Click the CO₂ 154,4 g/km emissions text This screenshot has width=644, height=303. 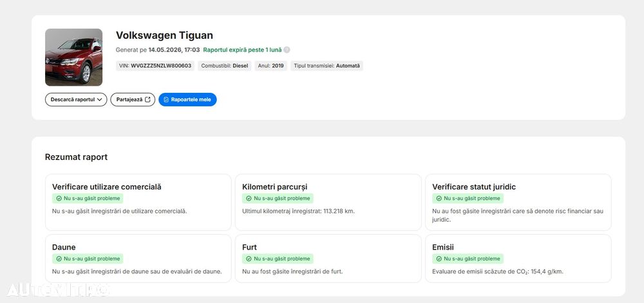(x=498, y=272)
